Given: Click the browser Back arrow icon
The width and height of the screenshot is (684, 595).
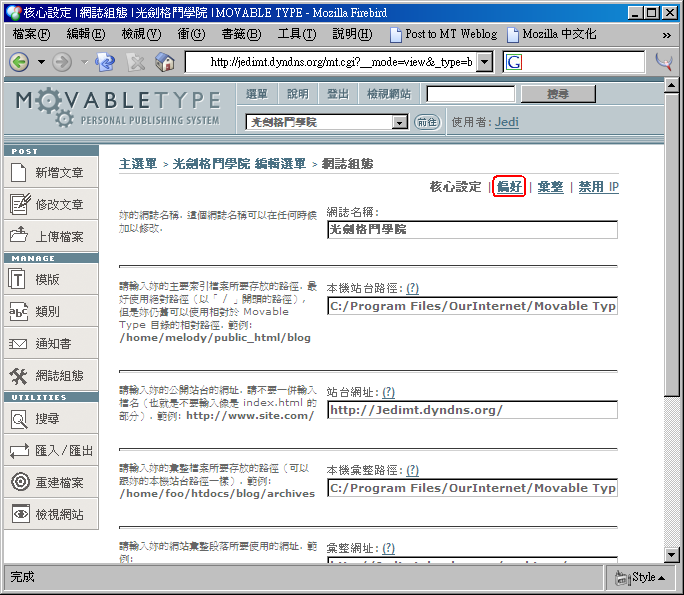Looking at the screenshot, I should tap(19, 62).
